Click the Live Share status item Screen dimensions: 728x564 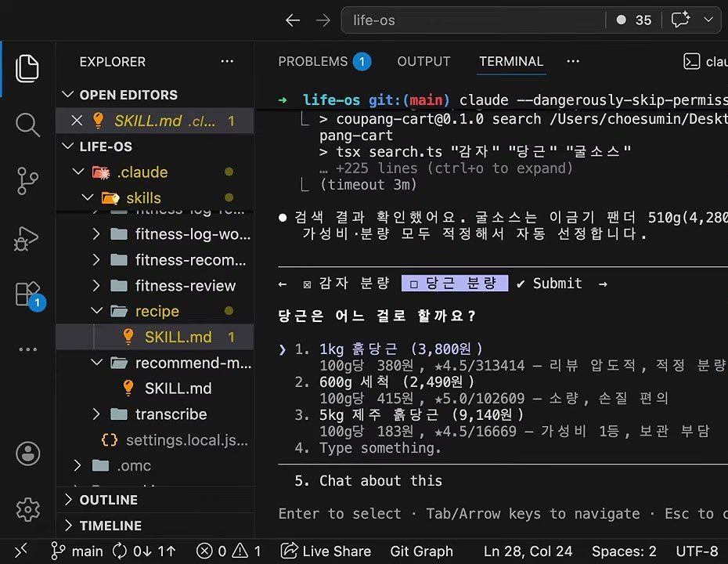(326, 551)
